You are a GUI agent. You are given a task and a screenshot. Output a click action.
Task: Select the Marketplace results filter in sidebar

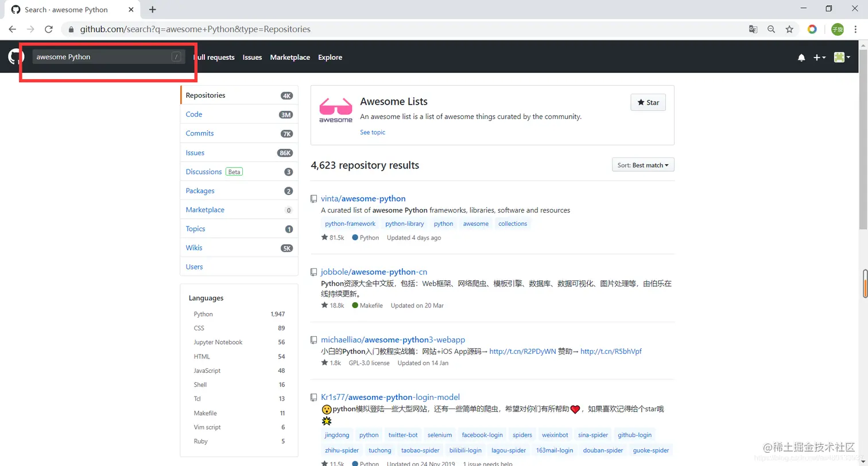click(239, 210)
